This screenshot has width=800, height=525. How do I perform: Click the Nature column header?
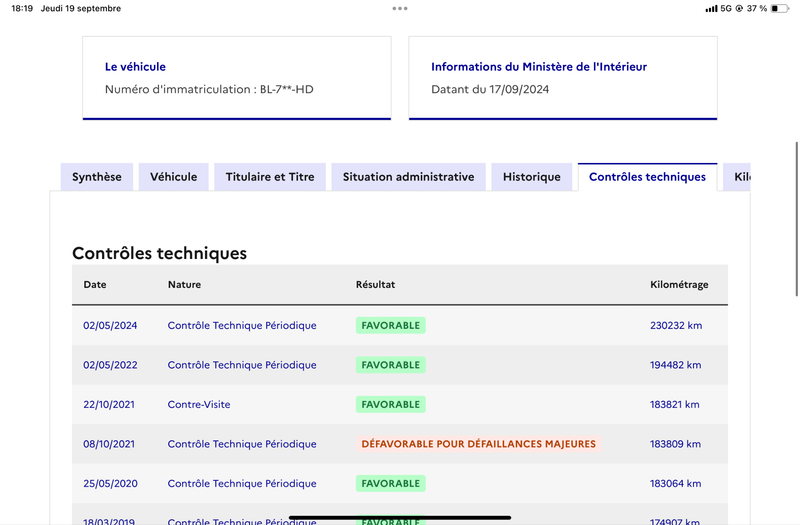(x=184, y=285)
